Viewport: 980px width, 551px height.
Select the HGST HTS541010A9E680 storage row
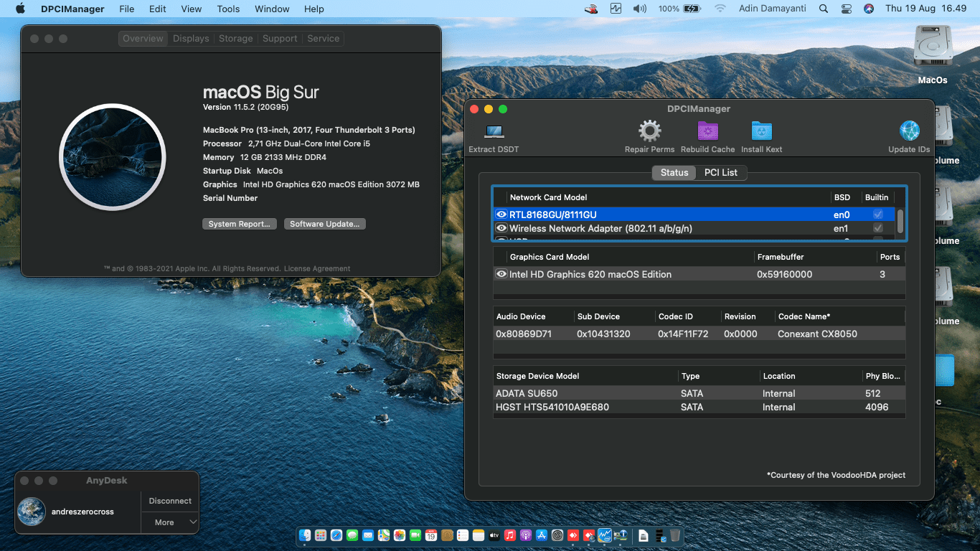click(699, 407)
